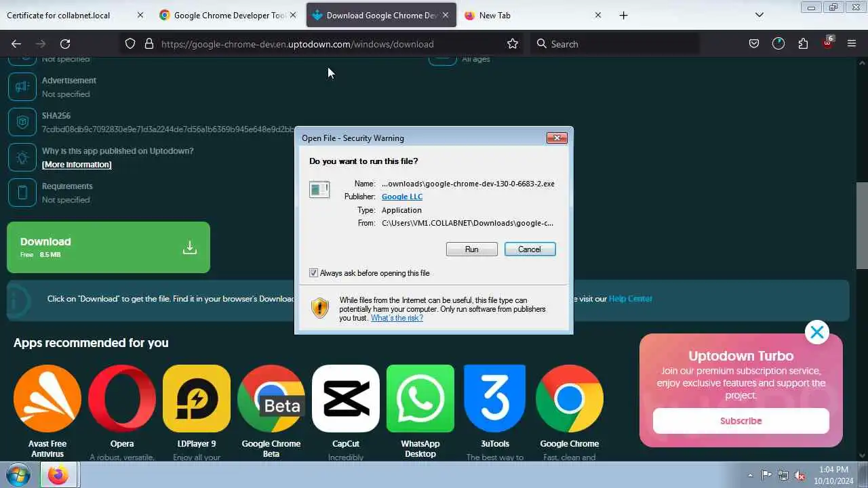The height and width of the screenshot is (488, 868).
Task: Subscribe to Uptodown Turbo
Action: point(741,421)
